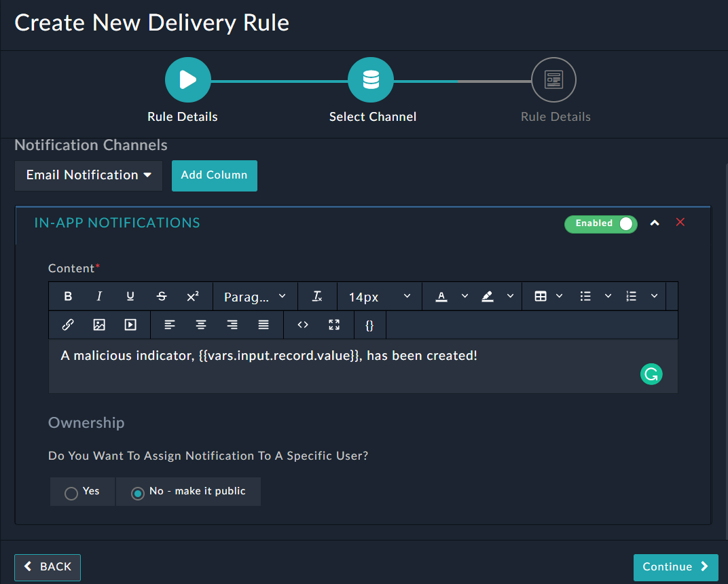Collapse the In-App Notifications panel
Image resolution: width=728 pixels, height=584 pixels.
654,223
